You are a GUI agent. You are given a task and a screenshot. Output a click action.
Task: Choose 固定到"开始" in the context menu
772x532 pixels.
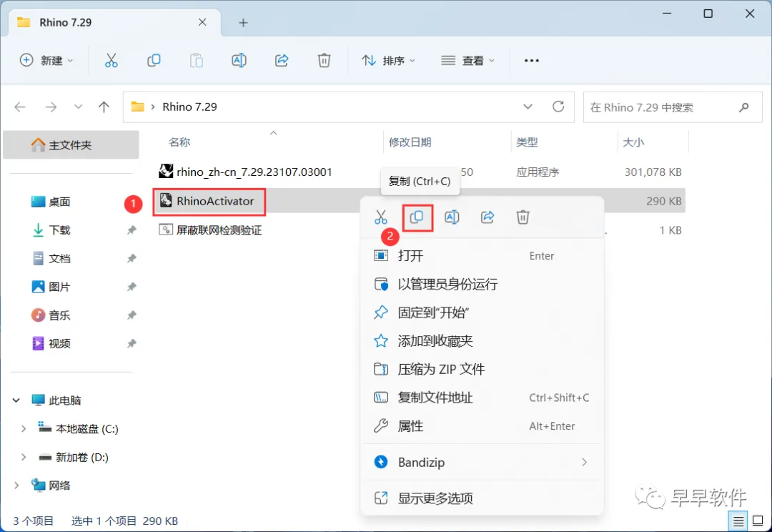point(482,312)
